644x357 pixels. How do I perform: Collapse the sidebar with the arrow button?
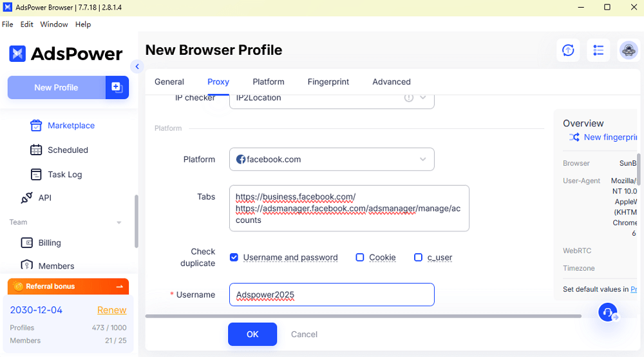[137, 66]
